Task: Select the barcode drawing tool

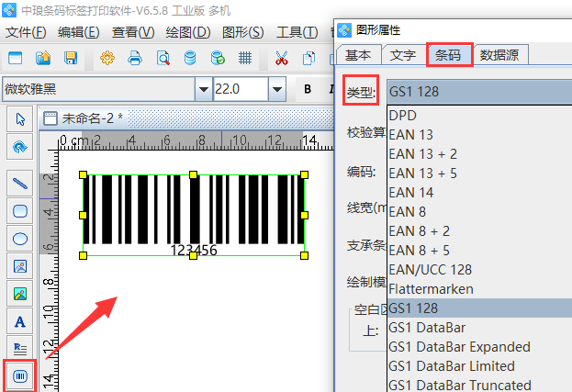Action: coord(19,376)
